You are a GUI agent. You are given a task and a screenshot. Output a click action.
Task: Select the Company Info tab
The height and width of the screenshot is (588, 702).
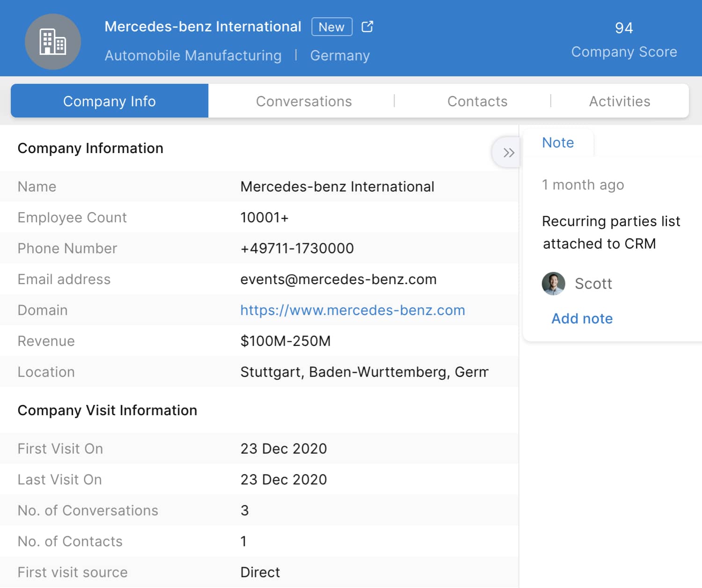click(110, 101)
